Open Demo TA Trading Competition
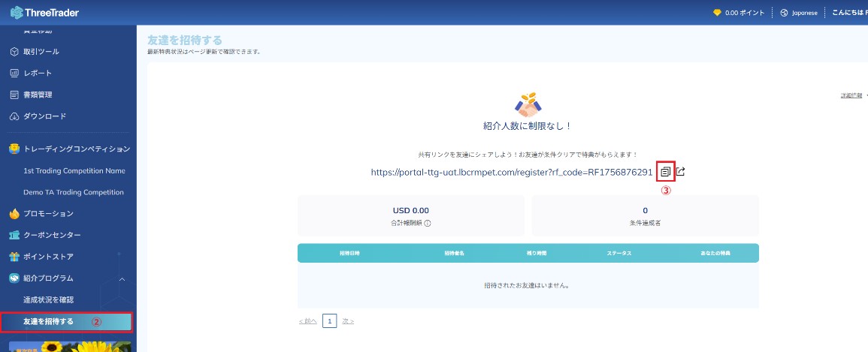 [x=74, y=192]
